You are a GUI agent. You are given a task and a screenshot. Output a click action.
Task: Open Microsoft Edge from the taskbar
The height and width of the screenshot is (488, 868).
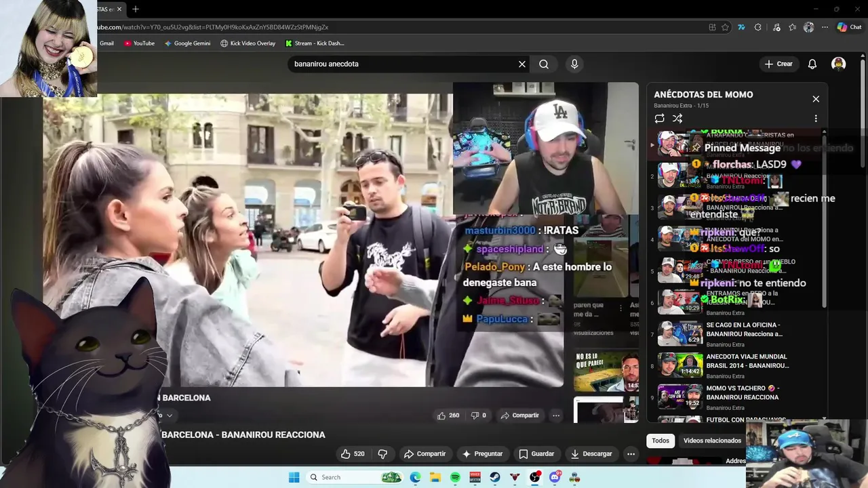pyautogui.click(x=415, y=477)
